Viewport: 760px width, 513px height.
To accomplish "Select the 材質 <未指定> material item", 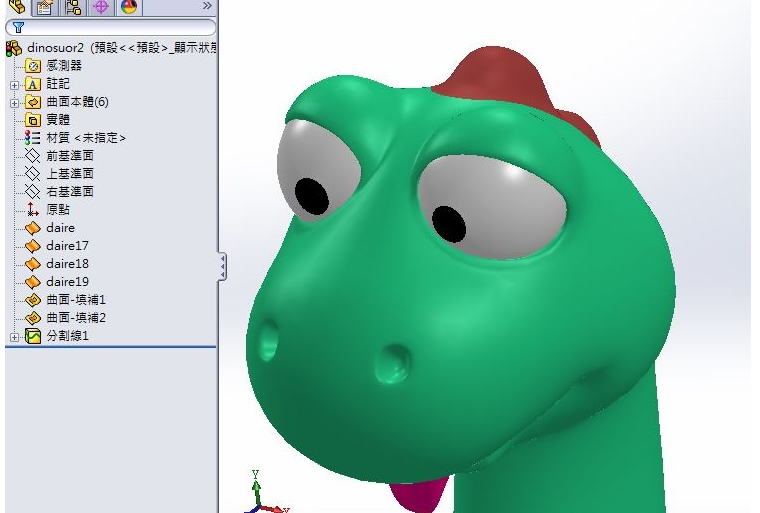I will tap(86, 138).
